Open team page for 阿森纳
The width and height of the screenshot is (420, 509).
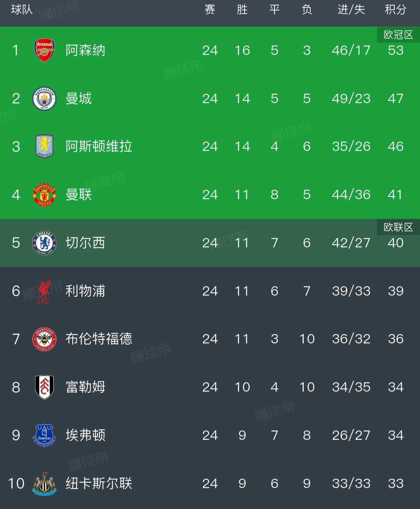point(85,50)
